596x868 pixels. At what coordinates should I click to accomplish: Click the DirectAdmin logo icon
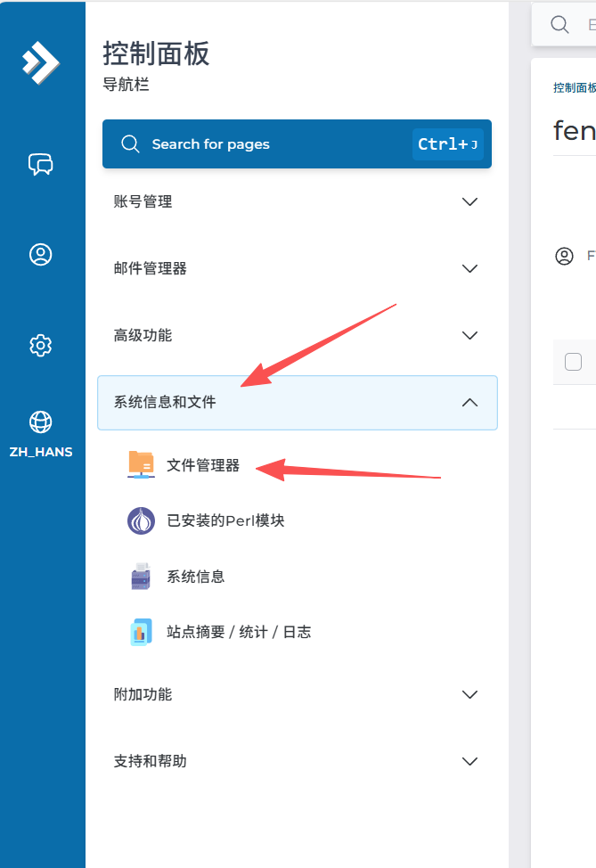pyautogui.click(x=40, y=62)
